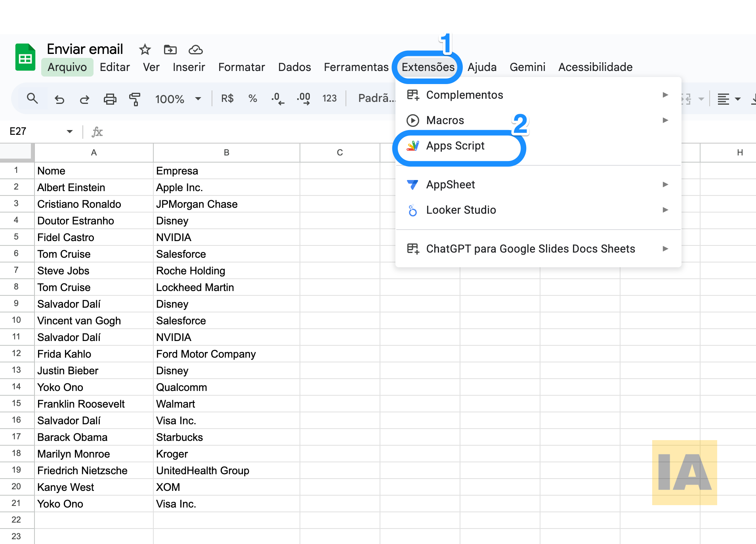The width and height of the screenshot is (756, 544).
Task: Select column B header
Action: 226,153
